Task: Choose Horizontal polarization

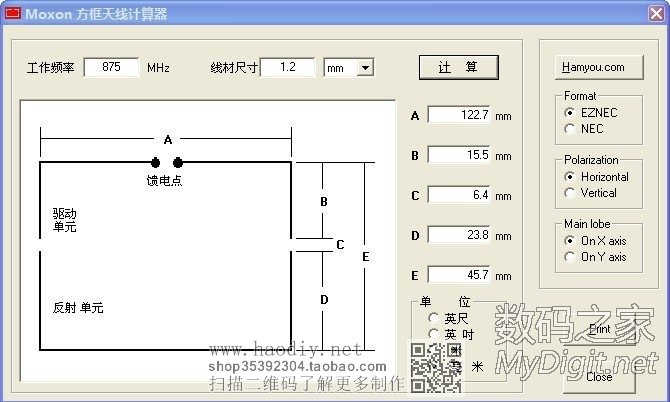Action: tap(570, 177)
